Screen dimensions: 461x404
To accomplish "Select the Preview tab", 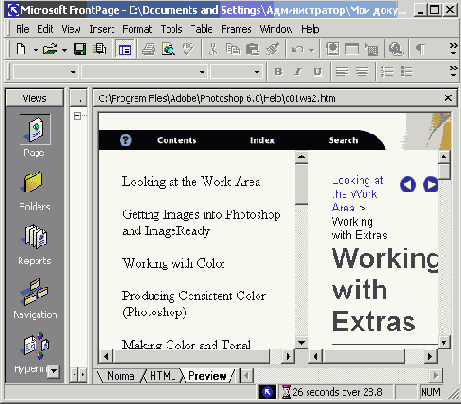I will [x=207, y=376].
